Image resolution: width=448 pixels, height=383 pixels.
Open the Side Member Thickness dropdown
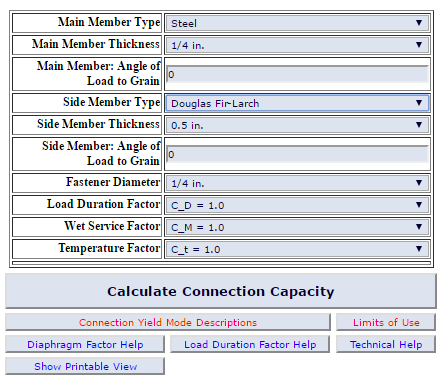pyautogui.click(x=297, y=125)
